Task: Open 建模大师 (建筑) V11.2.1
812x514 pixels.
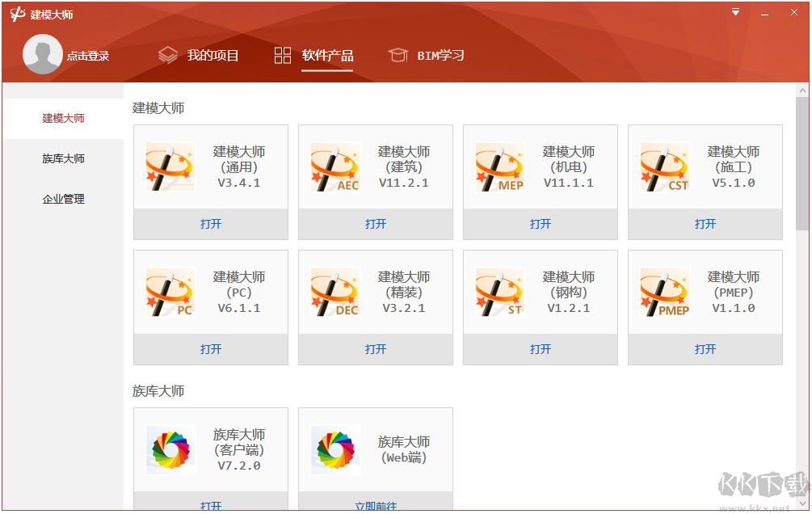Action: click(x=376, y=224)
